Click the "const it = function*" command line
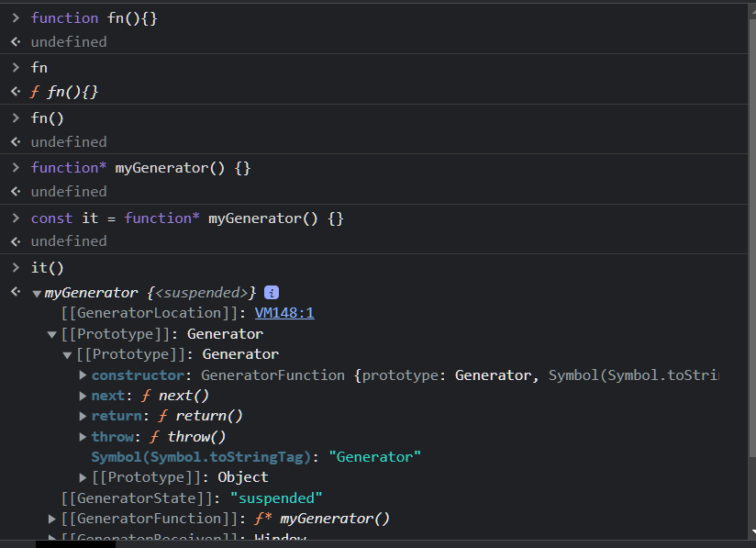This screenshot has width=756, height=548. pyautogui.click(x=186, y=218)
